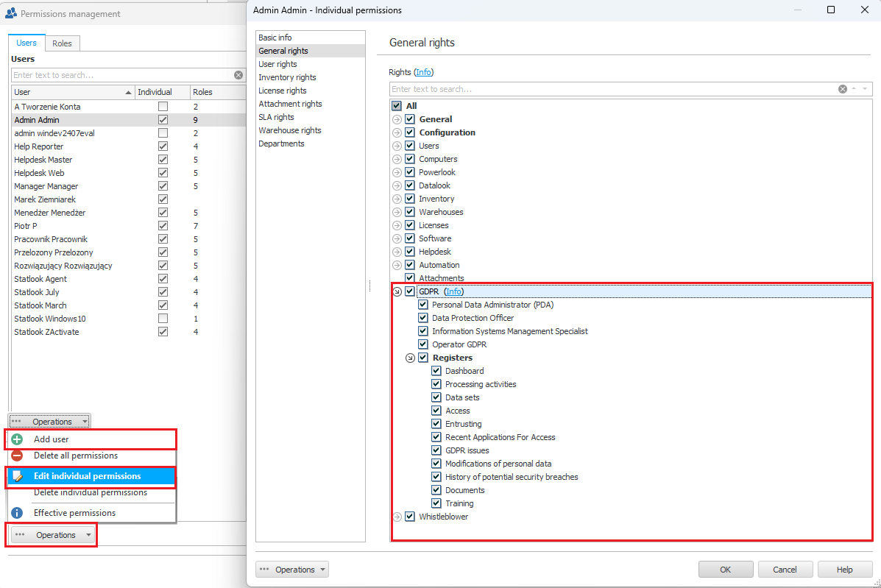
Task: Switch to the Roles tab
Action: (x=62, y=43)
